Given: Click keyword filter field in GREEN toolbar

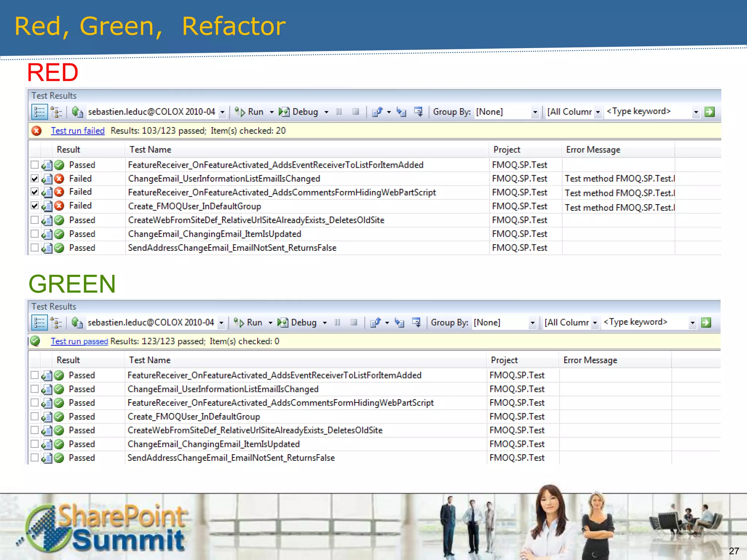Looking at the screenshot, I should pos(645,322).
